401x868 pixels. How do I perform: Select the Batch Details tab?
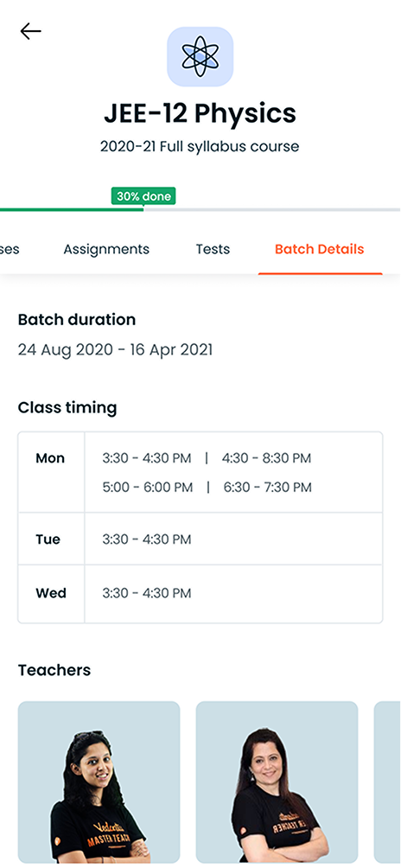(320, 249)
